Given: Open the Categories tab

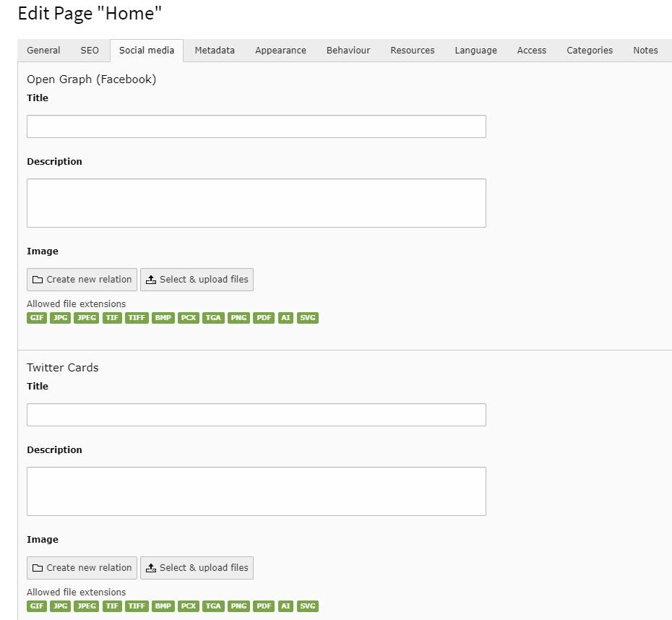Looking at the screenshot, I should 589,50.
